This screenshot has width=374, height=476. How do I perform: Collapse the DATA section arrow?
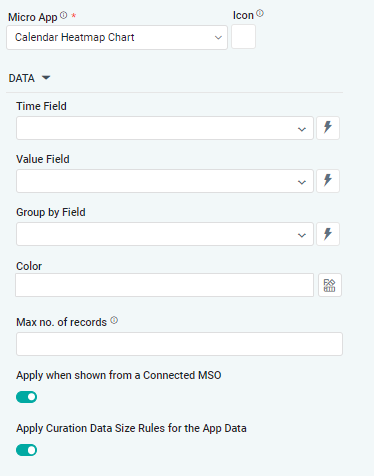pyautogui.click(x=46, y=78)
